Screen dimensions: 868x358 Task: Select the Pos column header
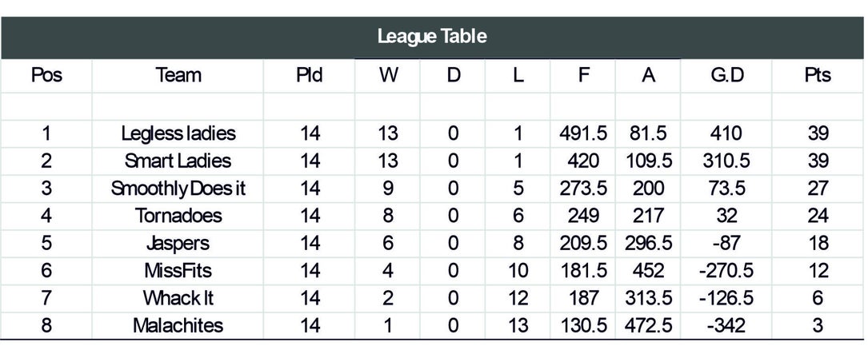coord(46,74)
